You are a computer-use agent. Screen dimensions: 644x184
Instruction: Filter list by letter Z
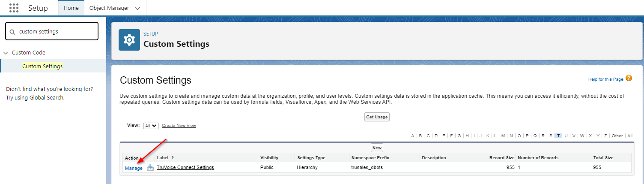click(605, 136)
